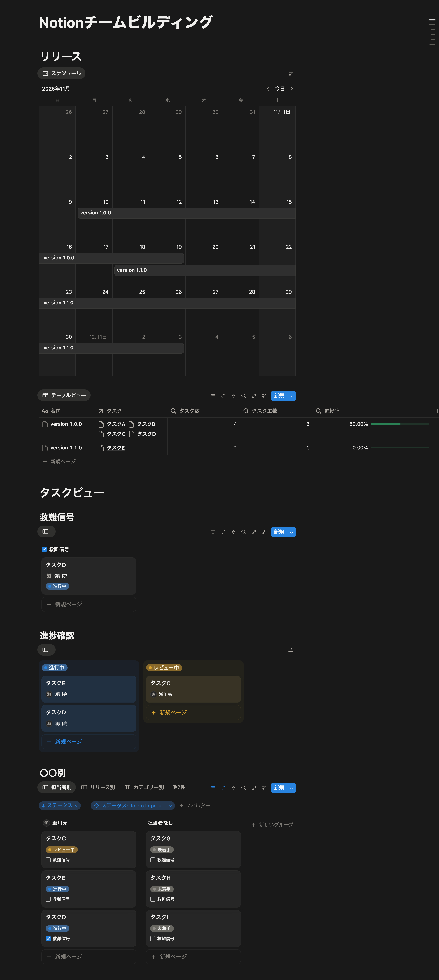The height and width of the screenshot is (980, 439).
Task: Open search in the 救難信号 view toolbar
Action: [244, 532]
